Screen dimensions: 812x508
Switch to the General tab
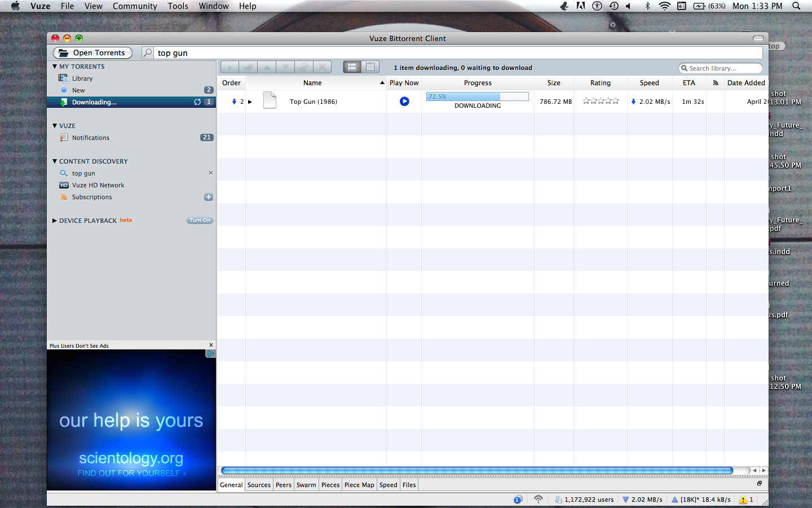[x=231, y=485]
